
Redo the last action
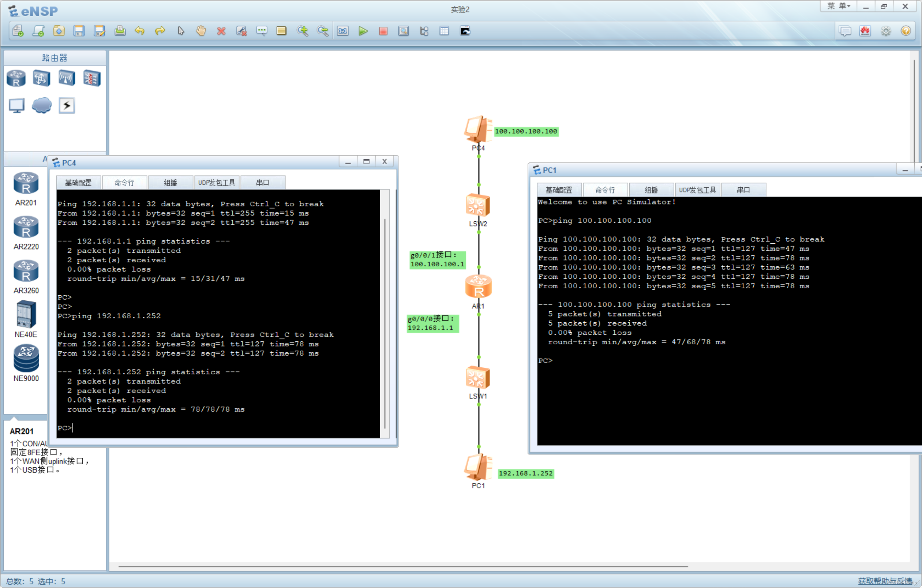coord(160,31)
